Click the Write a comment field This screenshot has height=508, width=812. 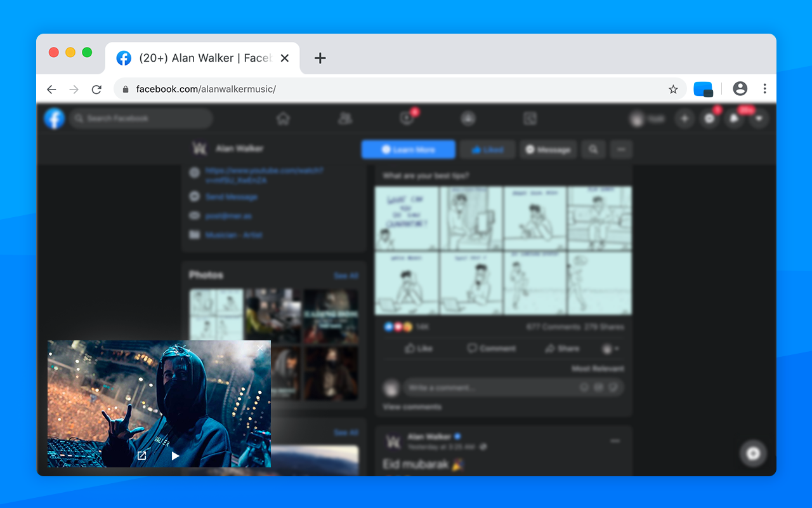(x=513, y=387)
